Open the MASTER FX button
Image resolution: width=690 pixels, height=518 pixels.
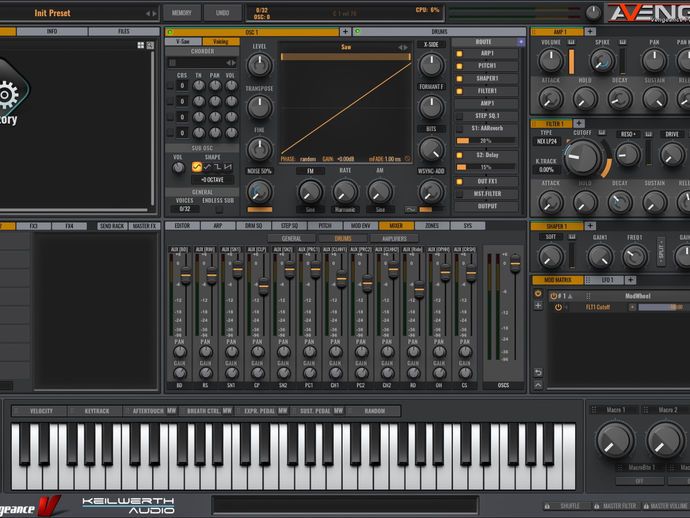(x=144, y=226)
